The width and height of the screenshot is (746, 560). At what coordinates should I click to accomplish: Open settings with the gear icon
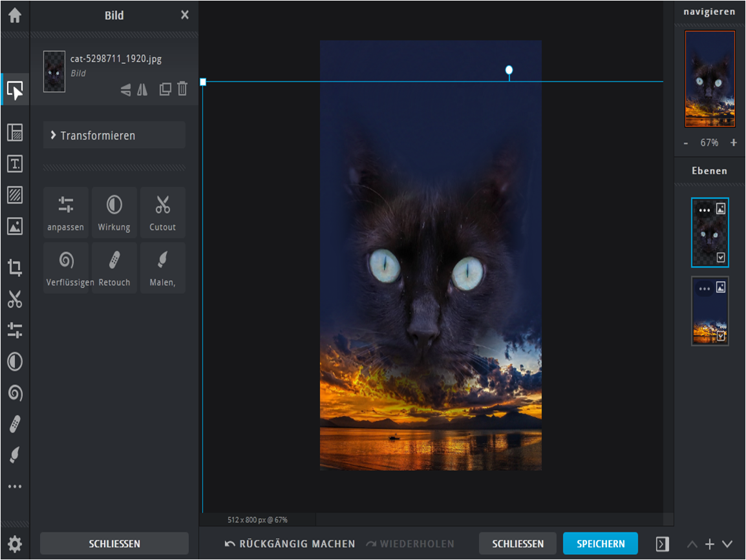15,544
